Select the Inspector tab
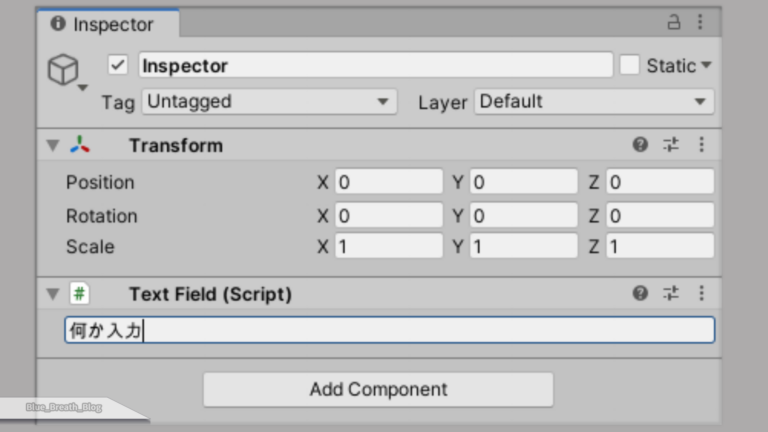Viewport: 768px width, 432px height. click(108, 24)
